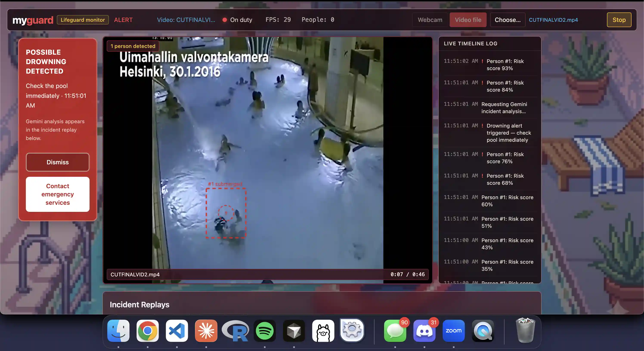This screenshot has width=644, height=351.
Task: Click the ALERT status label
Action: (123, 20)
